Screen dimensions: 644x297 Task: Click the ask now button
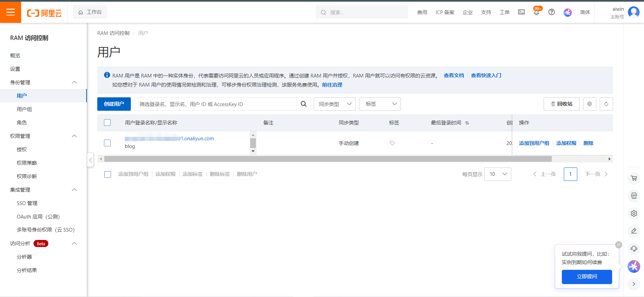coord(587,277)
